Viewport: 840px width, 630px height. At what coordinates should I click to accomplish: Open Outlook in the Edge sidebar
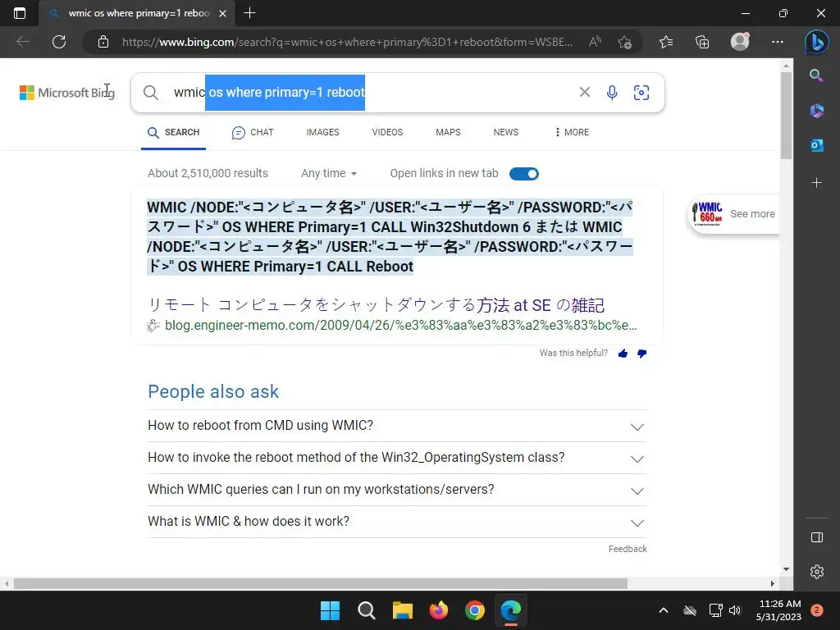816,145
